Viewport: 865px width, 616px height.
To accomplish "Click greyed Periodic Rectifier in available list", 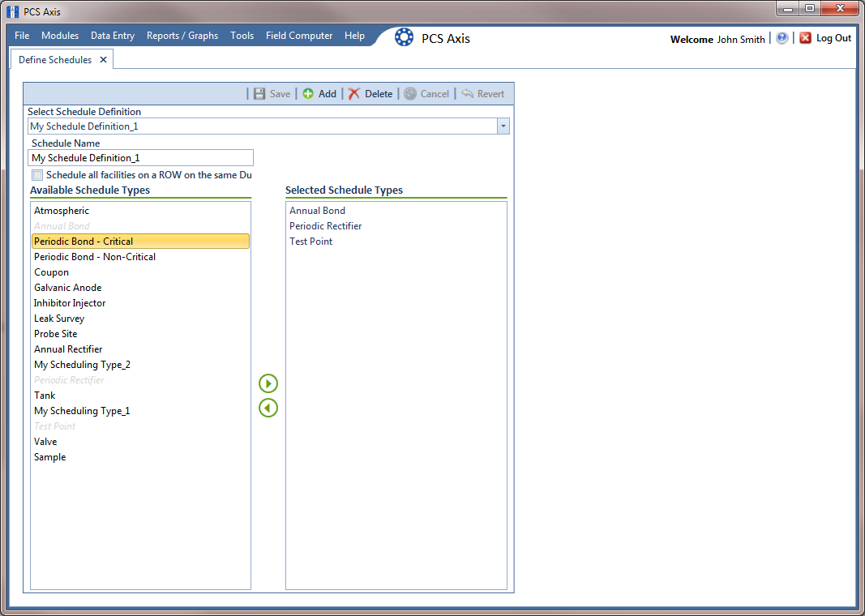I will pos(141,380).
